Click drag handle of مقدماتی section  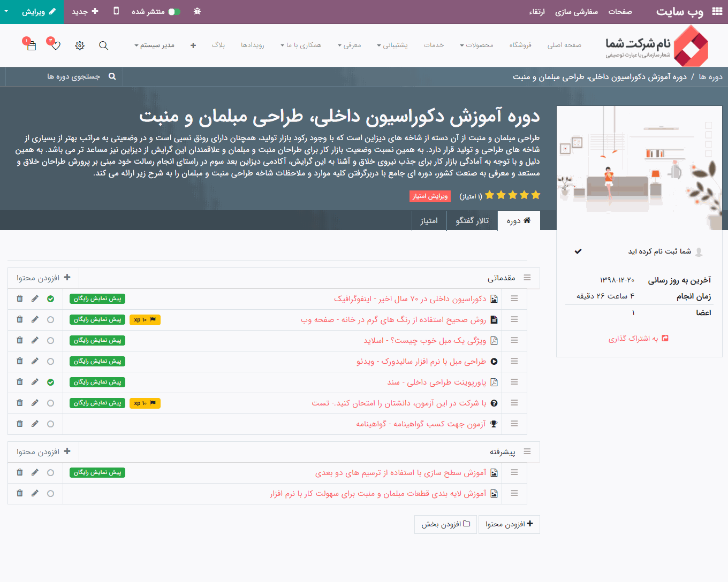[x=527, y=278]
